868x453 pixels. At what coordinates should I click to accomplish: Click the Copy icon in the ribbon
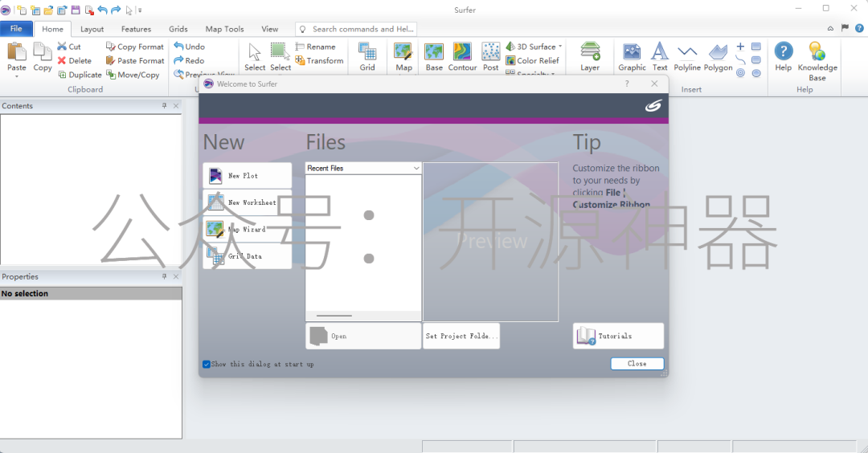[42, 52]
